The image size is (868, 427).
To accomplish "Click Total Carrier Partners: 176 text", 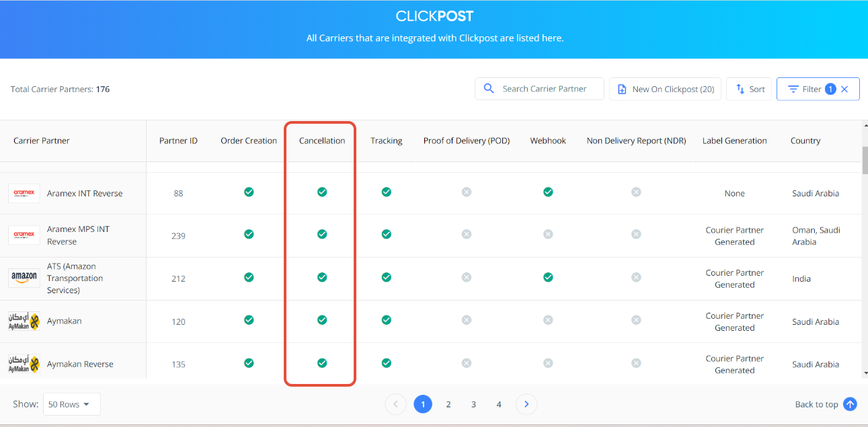I will (x=61, y=89).
